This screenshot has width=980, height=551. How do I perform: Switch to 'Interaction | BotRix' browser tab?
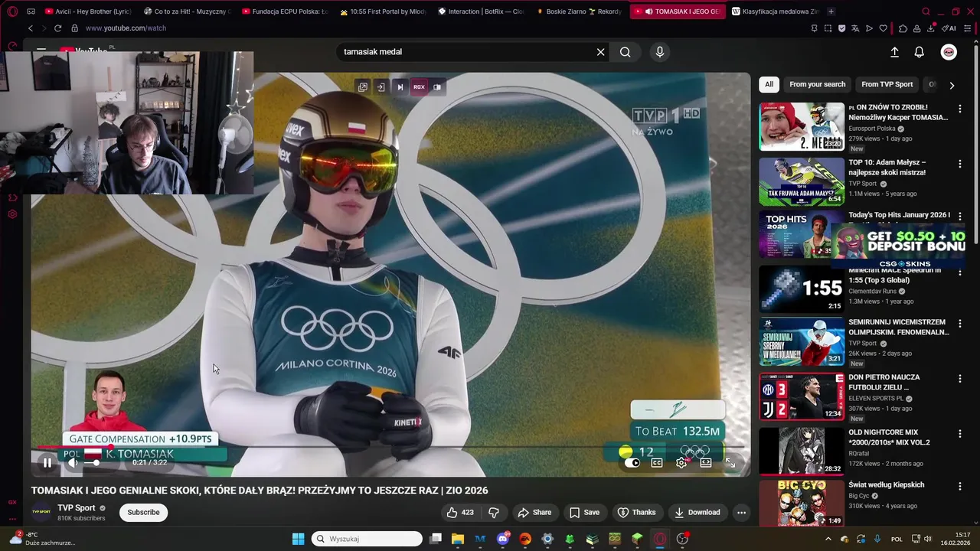click(x=482, y=11)
